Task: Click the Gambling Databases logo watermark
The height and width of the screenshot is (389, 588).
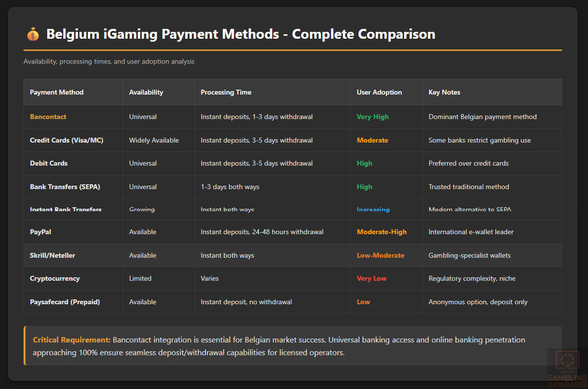Action: tap(567, 368)
